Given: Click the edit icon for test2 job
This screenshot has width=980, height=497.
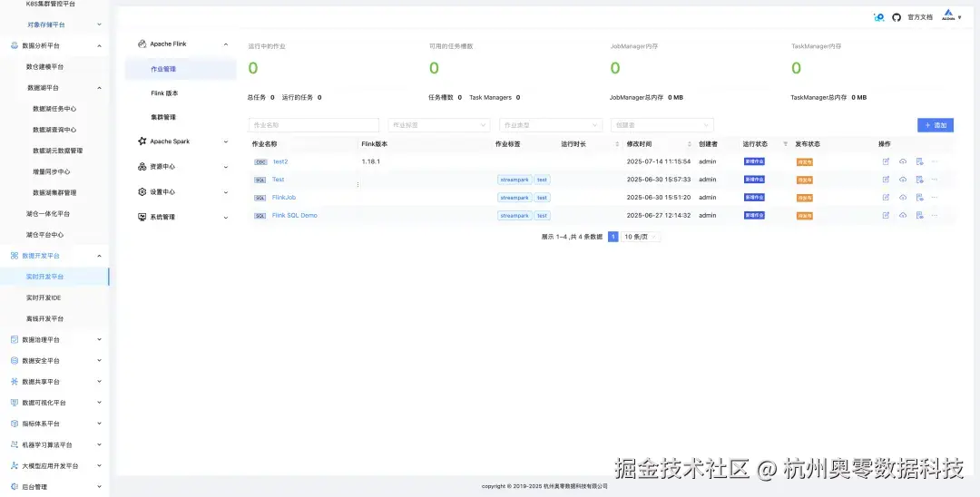Looking at the screenshot, I should (x=886, y=161).
